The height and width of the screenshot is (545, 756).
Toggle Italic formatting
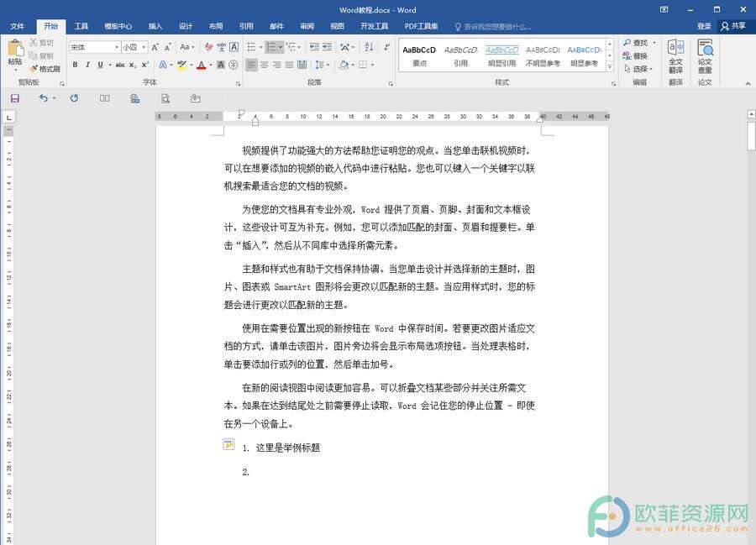coord(87,65)
